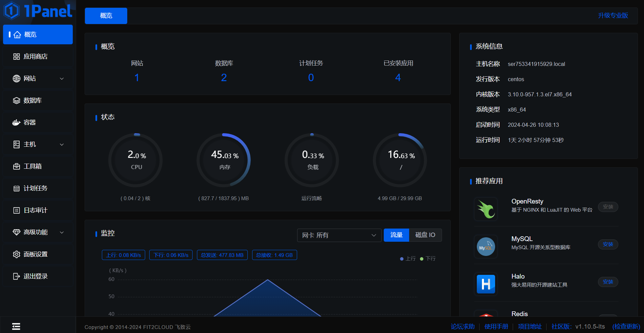Viewport: 644px width, 333px height.
Task: Open the 项目地址 footer link
Action: pos(530,327)
